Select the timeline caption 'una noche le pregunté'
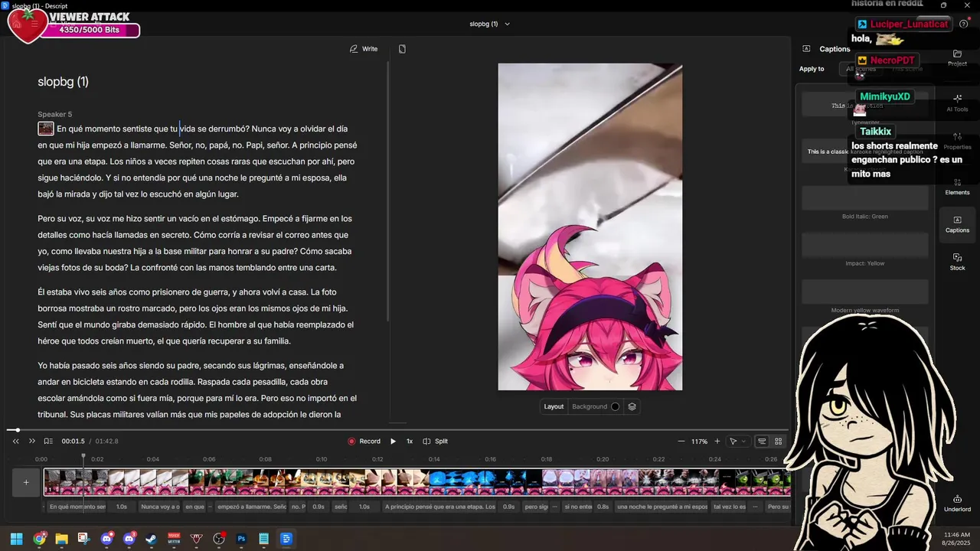980x551 pixels. [x=662, y=507]
